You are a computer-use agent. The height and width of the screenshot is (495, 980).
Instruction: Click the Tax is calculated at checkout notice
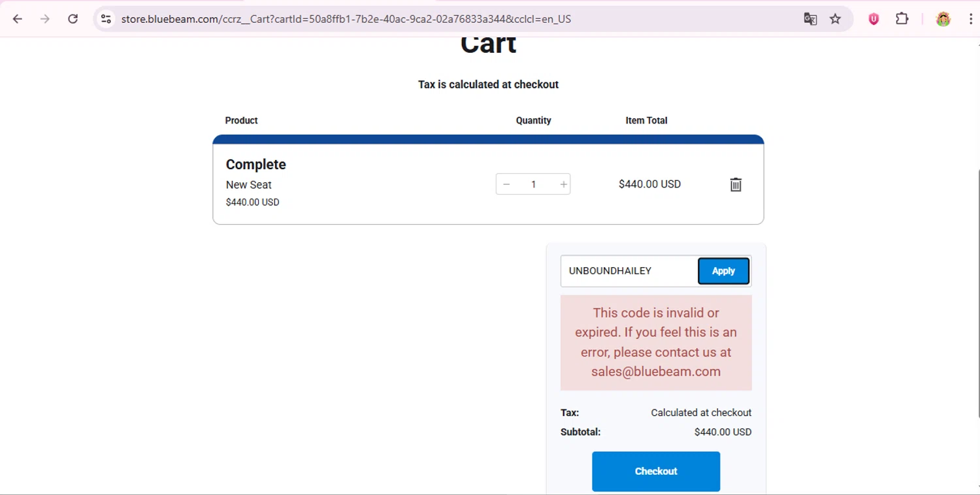[x=489, y=84]
